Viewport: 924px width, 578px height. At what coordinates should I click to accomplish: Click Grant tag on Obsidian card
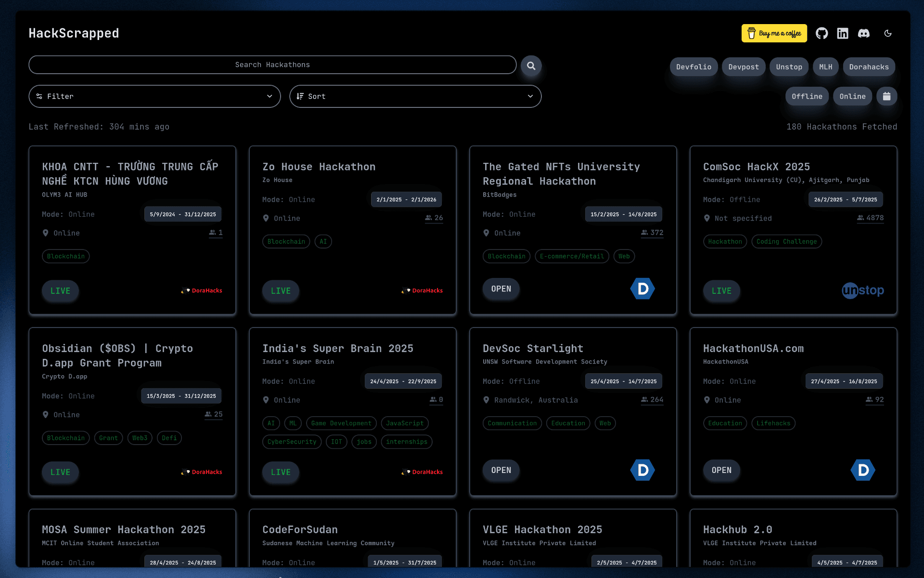(108, 438)
